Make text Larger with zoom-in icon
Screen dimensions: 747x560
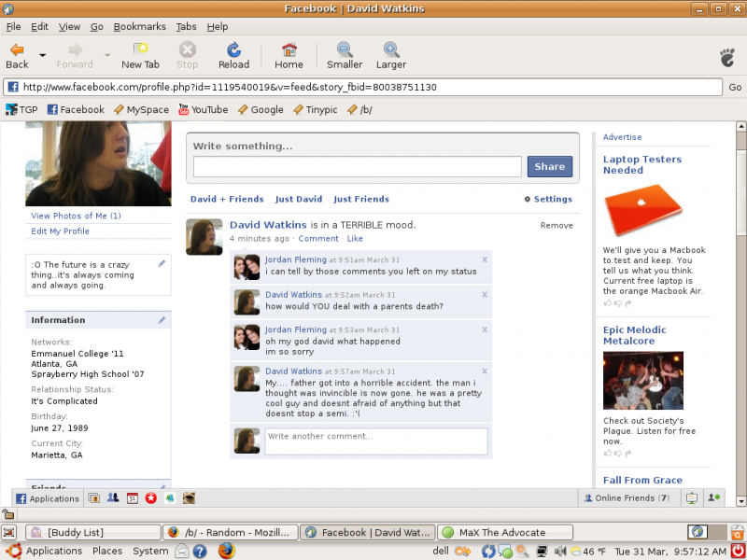click(391, 56)
